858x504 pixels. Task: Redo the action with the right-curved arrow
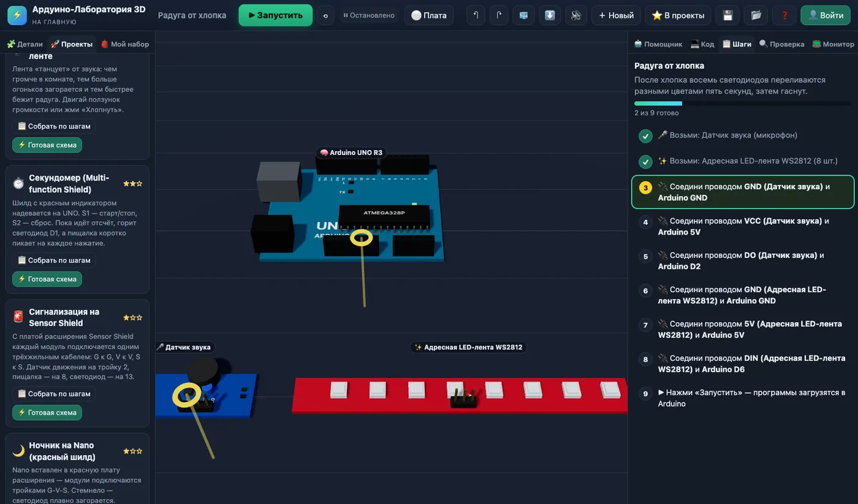click(499, 15)
